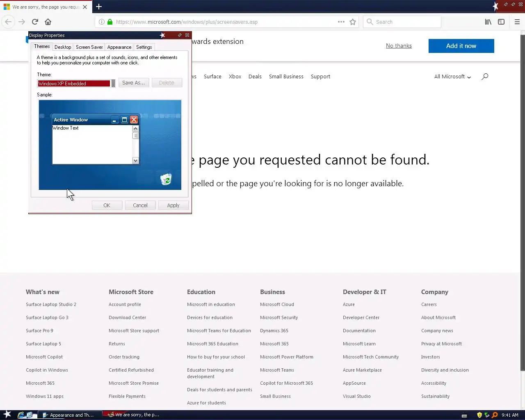Open Microsoft Power Platform footer link
525x420 pixels.
coord(286,357)
